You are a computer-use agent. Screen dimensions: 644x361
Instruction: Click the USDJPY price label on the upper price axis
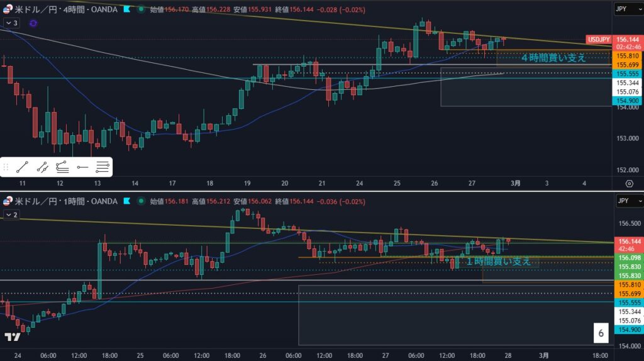[x=597, y=40]
